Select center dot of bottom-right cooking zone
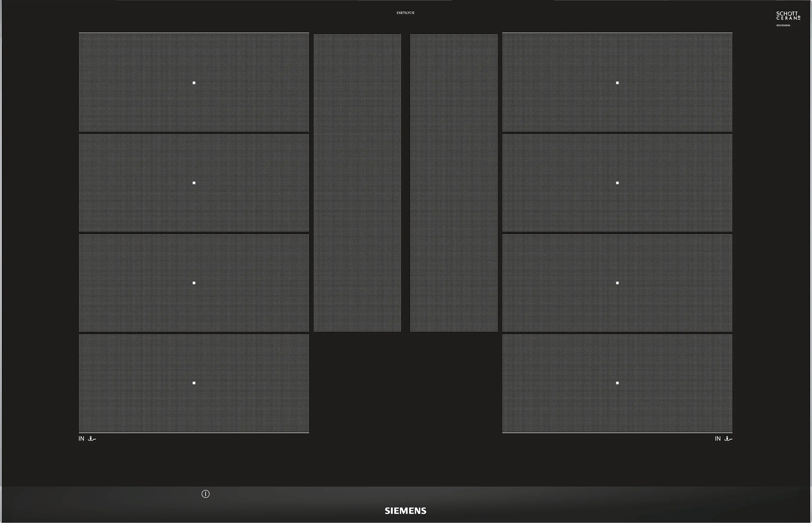Image resolution: width=812 pixels, height=523 pixels. [x=617, y=383]
